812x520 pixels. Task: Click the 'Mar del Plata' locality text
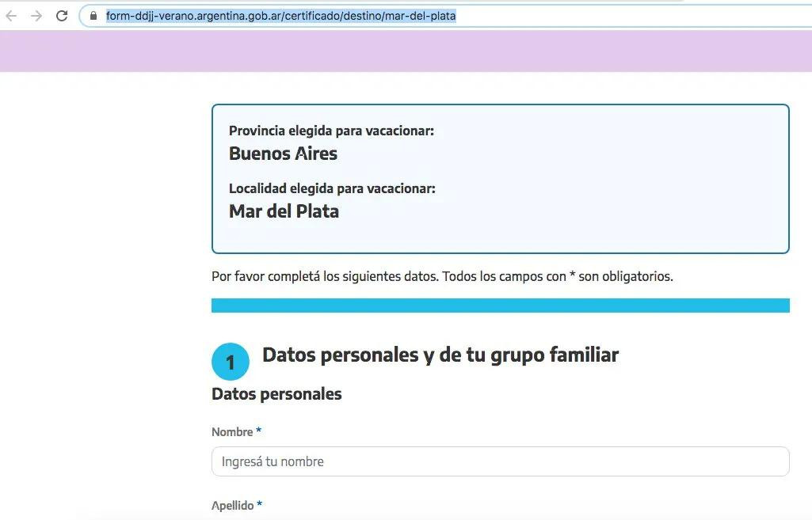284,211
